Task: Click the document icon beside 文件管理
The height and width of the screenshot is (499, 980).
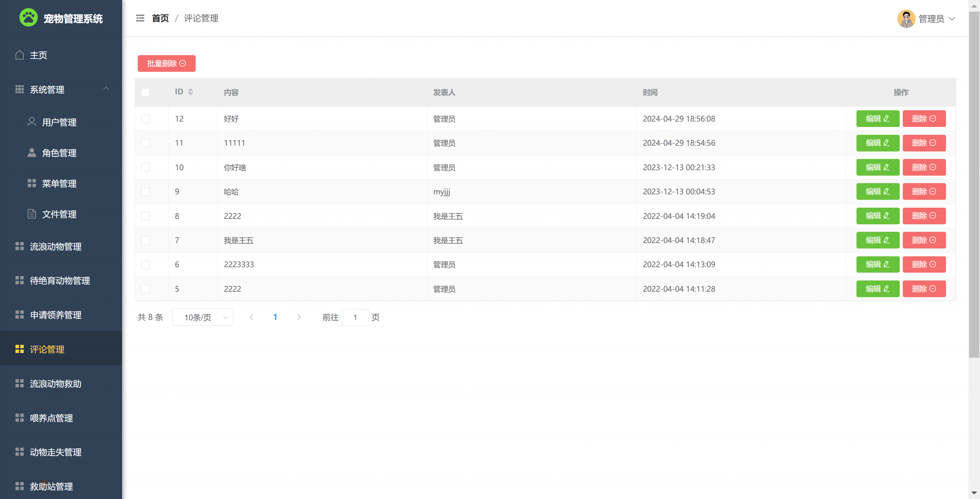Action: 32,214
